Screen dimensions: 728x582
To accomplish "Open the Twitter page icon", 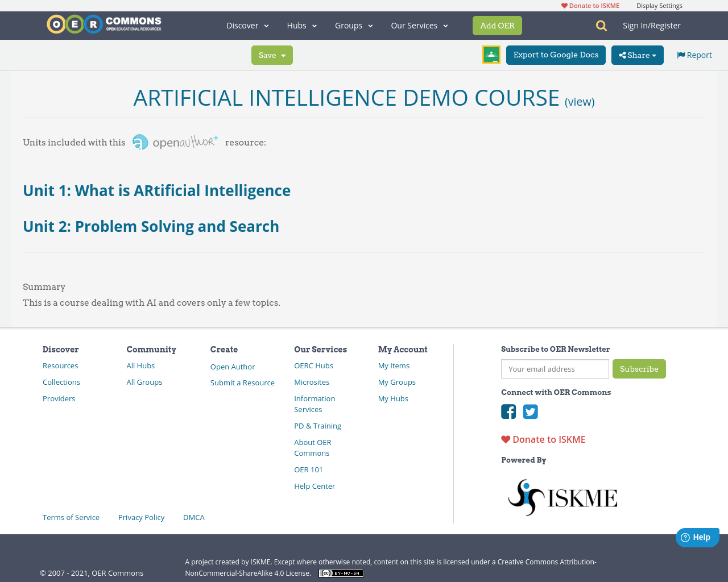I will point(530,411).
